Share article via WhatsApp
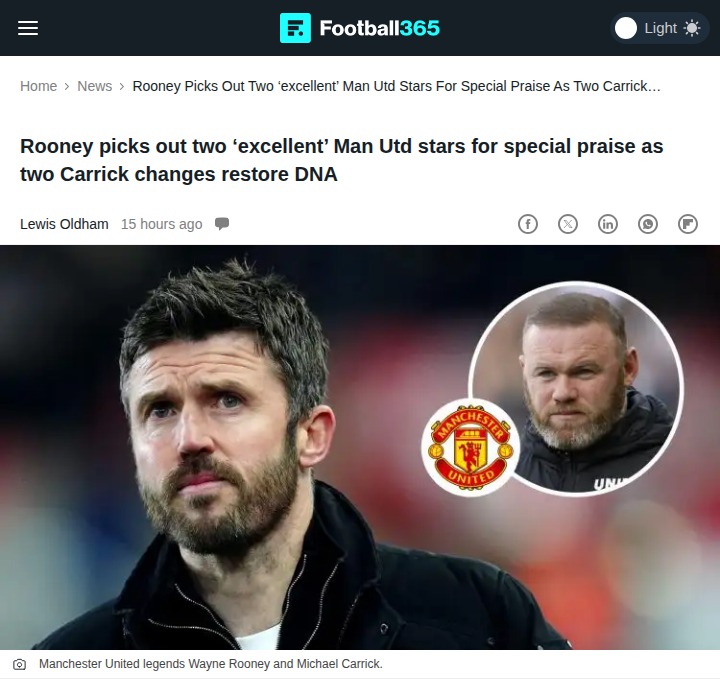 point(648,224)
